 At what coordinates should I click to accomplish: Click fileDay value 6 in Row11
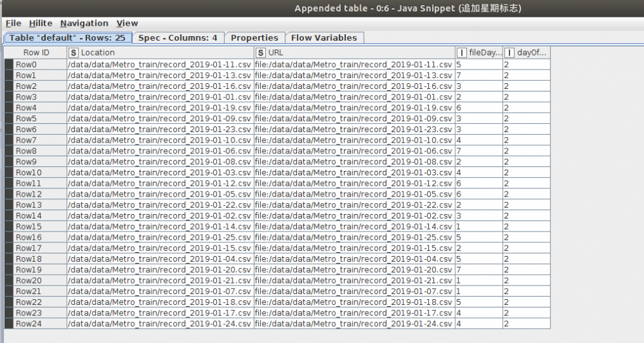pos(479,183)
